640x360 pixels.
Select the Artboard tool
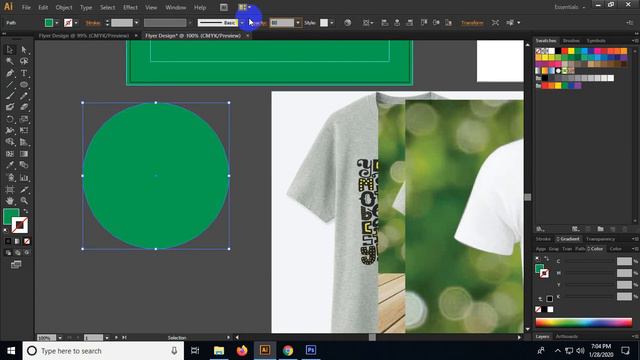[x=10, y=189]
